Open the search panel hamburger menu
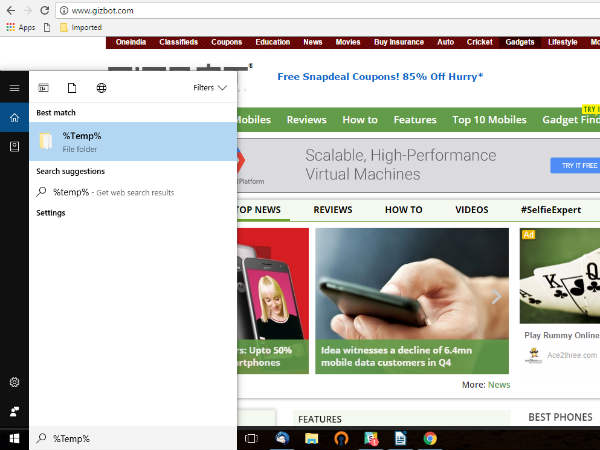Image resolution: width=600 pixels, height=450 pixels. coord(14,88)
